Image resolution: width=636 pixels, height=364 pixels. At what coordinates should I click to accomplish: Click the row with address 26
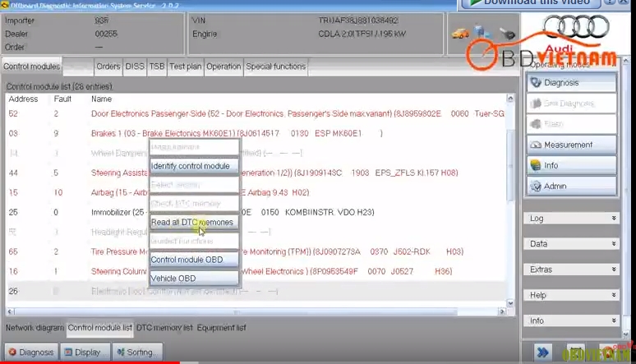[x=256, y=292]
